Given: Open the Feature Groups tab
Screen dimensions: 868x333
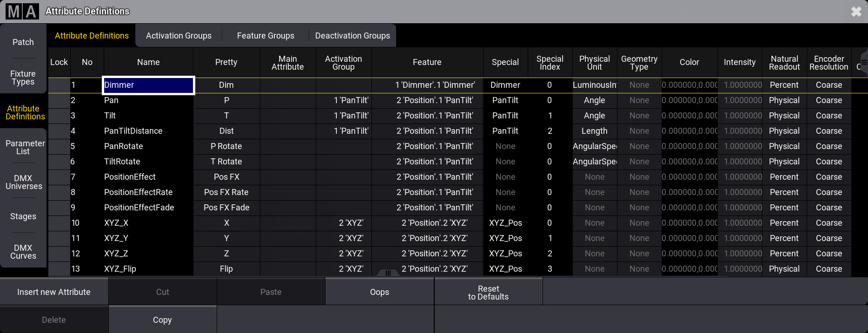Looking at the screenshot, I should [265, 36].
